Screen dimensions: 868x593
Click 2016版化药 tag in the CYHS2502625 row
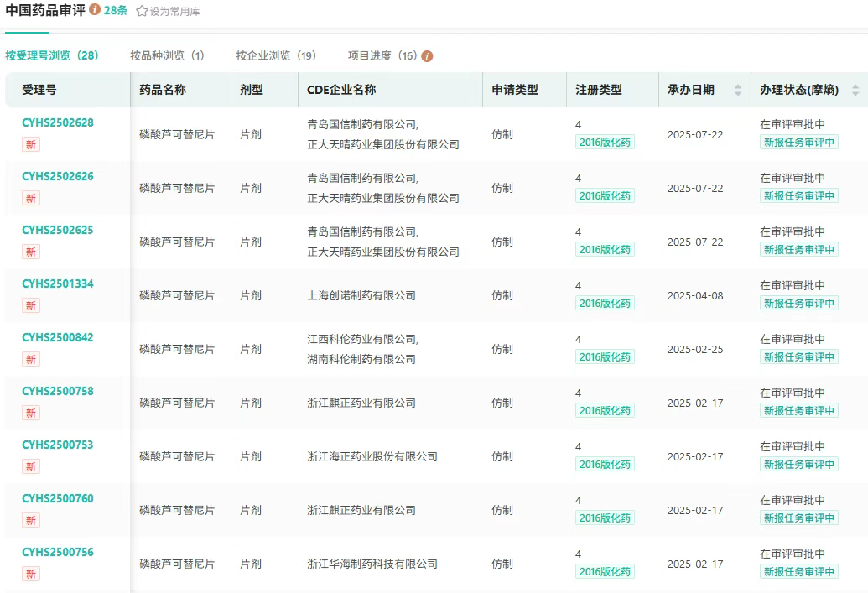tap(605, 249)
